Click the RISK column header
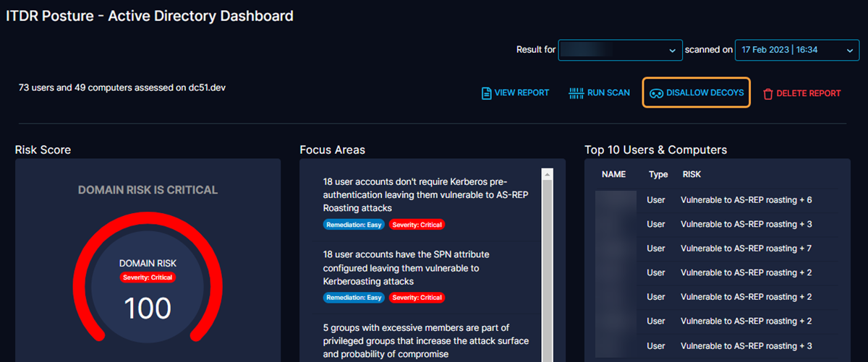 tap(692, 174)
